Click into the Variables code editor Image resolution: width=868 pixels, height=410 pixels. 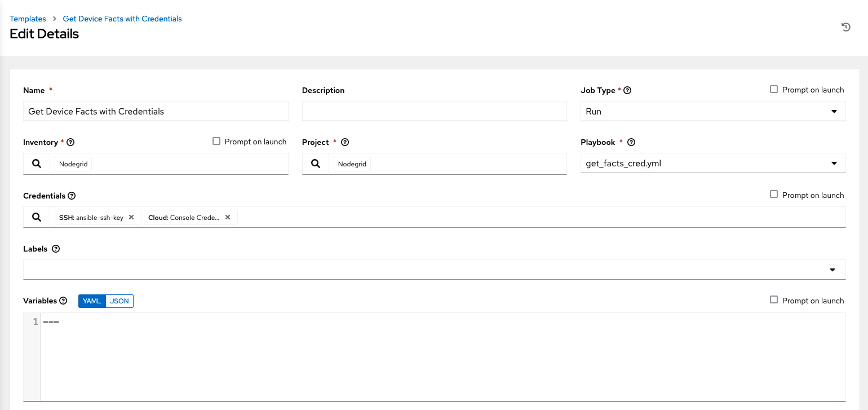point(442,357)
